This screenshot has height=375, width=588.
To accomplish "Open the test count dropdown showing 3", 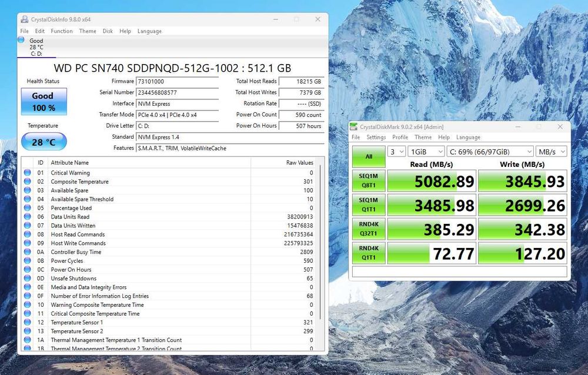I will point(396,152).
